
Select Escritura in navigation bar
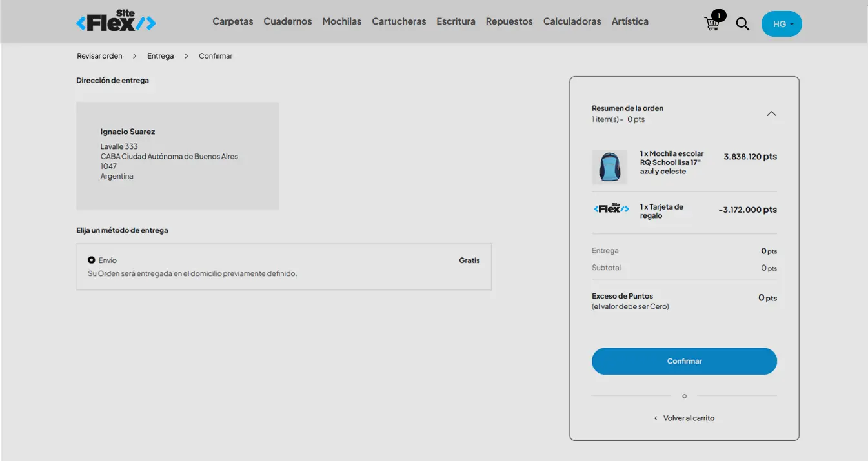point(456,21)
